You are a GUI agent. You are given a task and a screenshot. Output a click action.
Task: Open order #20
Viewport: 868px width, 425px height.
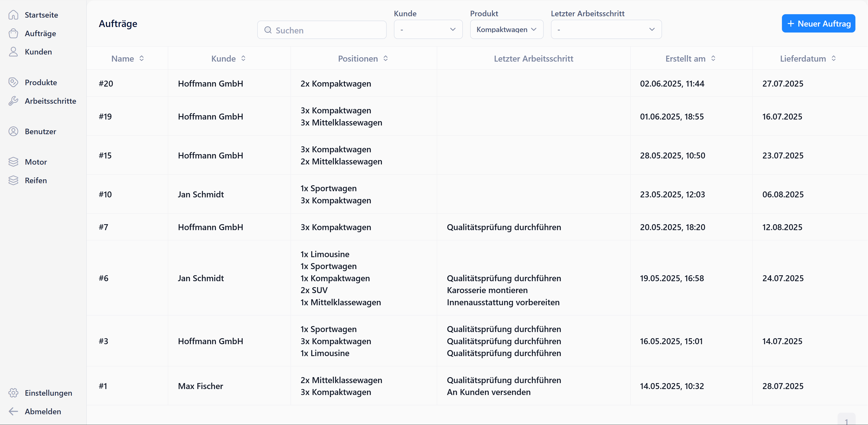point(106,83)
